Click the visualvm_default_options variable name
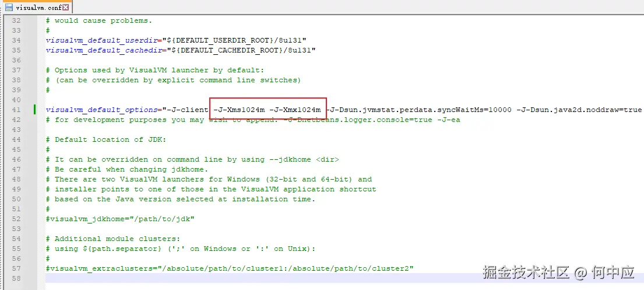The image size is (644, 290). 101,110
